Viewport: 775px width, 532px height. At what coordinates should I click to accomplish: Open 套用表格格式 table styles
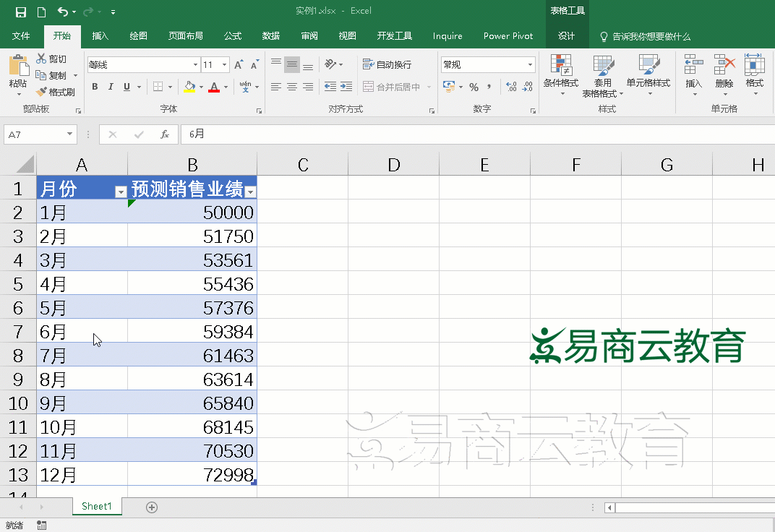[603, 76]
